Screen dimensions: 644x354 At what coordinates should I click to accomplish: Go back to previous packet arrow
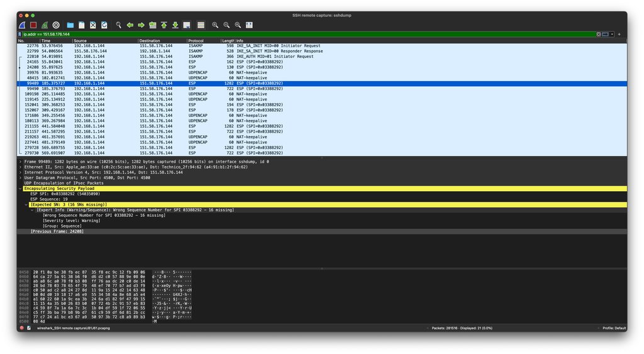[130, 25]
